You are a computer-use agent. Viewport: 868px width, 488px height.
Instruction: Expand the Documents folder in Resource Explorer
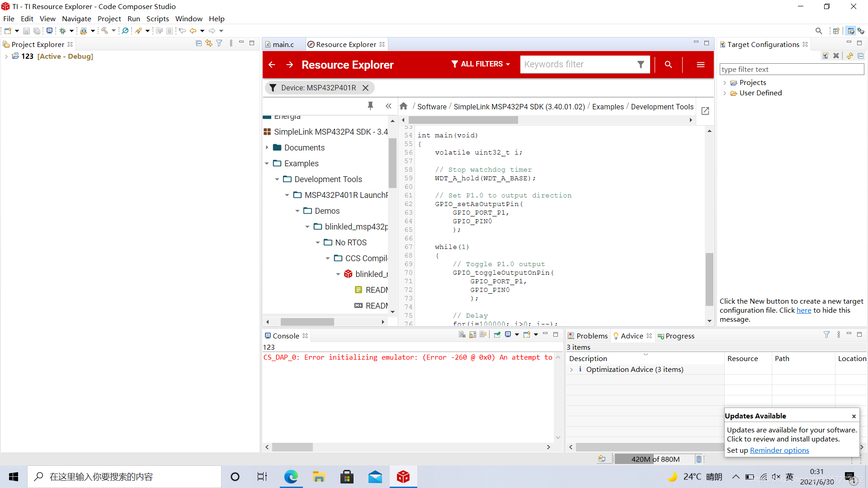[x=267, y=147]
